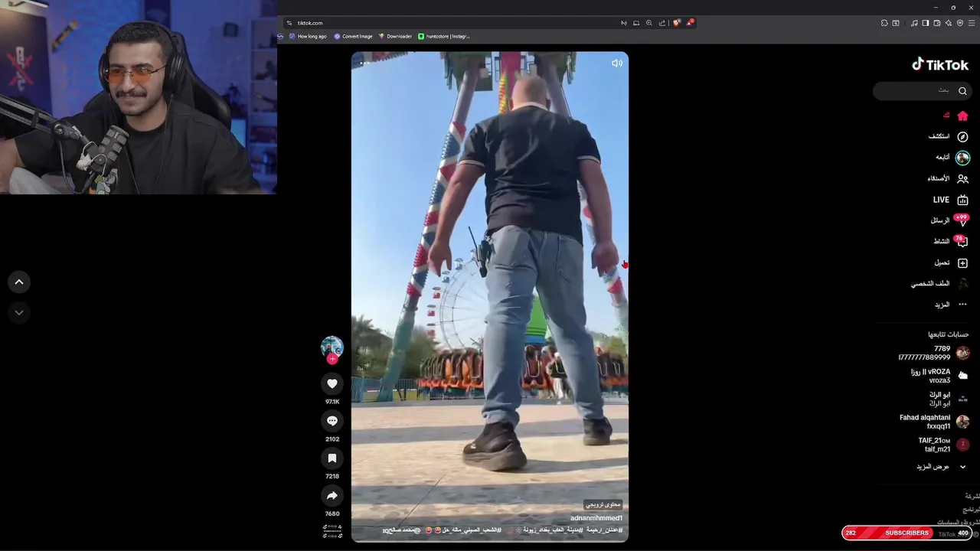Open the Brave Shields lion icon
Image resolution: width=980 pixels, height=551 pixels.
click(676, 23)
